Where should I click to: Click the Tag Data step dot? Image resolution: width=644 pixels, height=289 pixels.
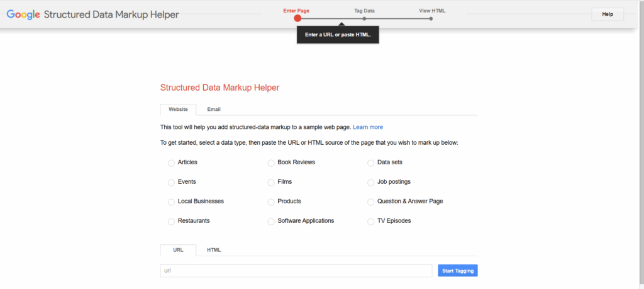click(364, 18)
